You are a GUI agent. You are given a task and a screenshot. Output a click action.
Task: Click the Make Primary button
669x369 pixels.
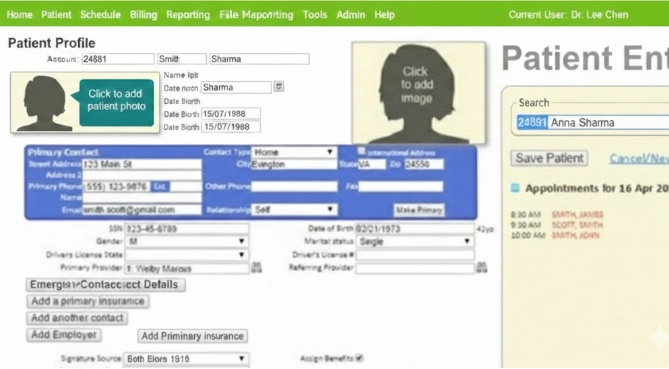[419, 209]
